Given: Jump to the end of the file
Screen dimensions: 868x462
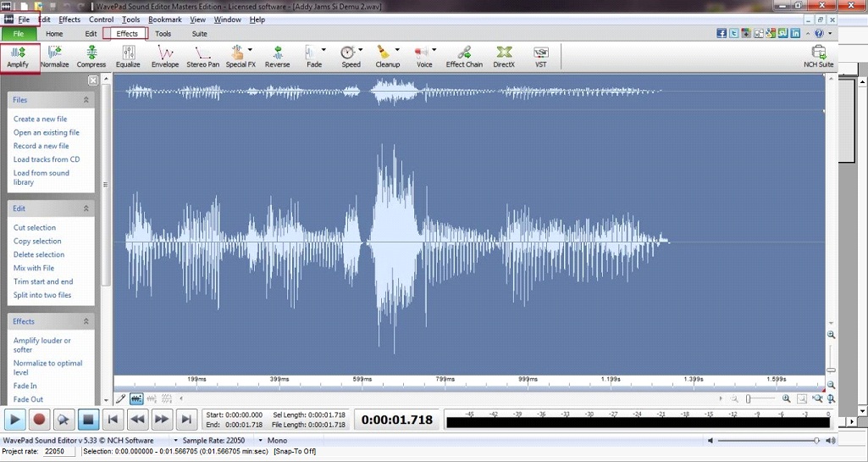Looking at the screenshot, I should tap(186, 420).
